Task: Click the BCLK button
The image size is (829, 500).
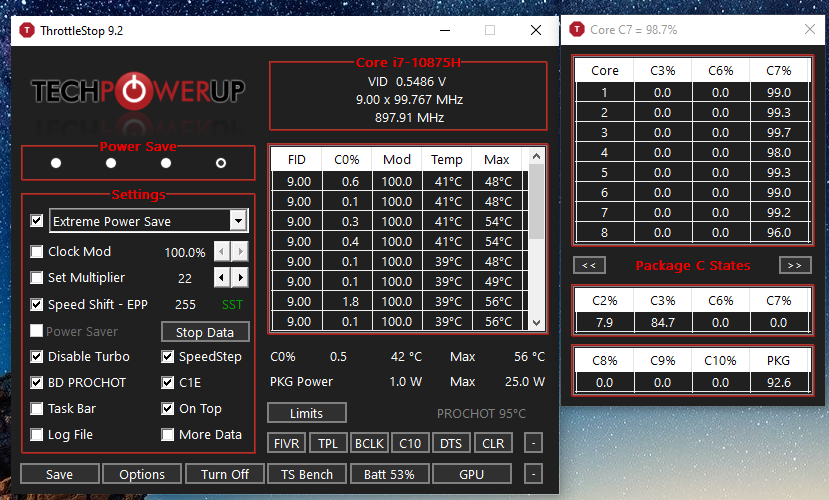Action: [369, 443]
